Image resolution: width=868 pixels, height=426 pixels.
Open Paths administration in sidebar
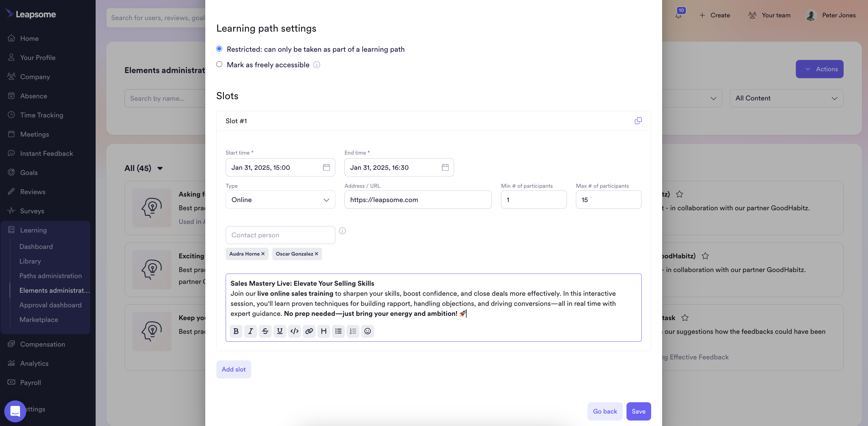coord(51,275)
